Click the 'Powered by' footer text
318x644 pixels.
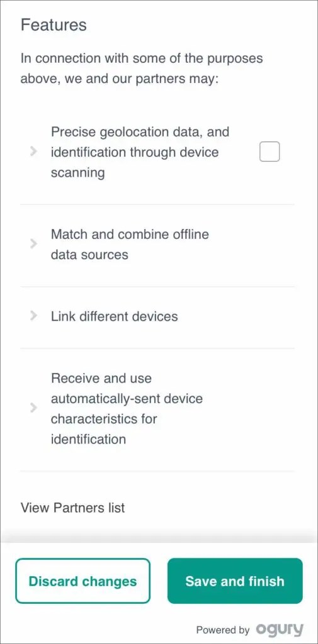click(x=222, y=630)
